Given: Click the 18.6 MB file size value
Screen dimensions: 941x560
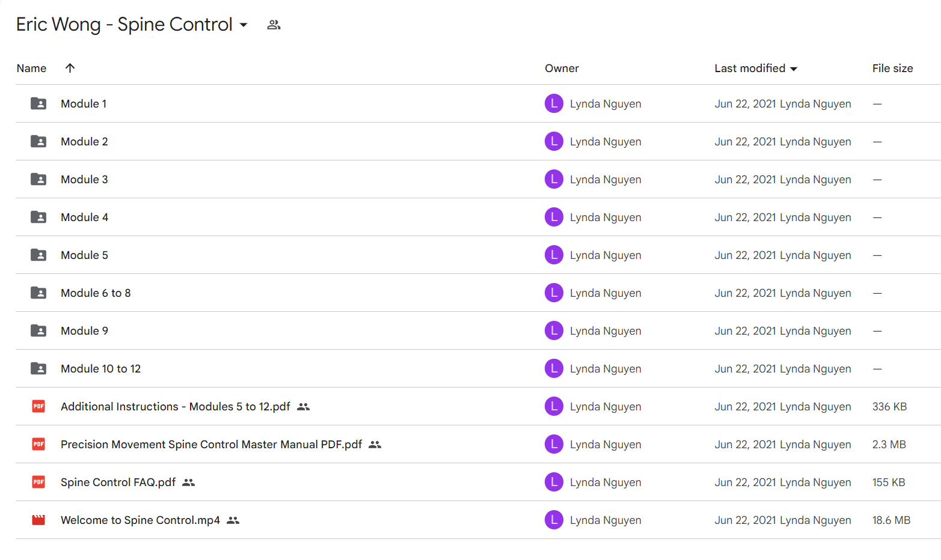Looking at the screenshot, I should point(891,520).
